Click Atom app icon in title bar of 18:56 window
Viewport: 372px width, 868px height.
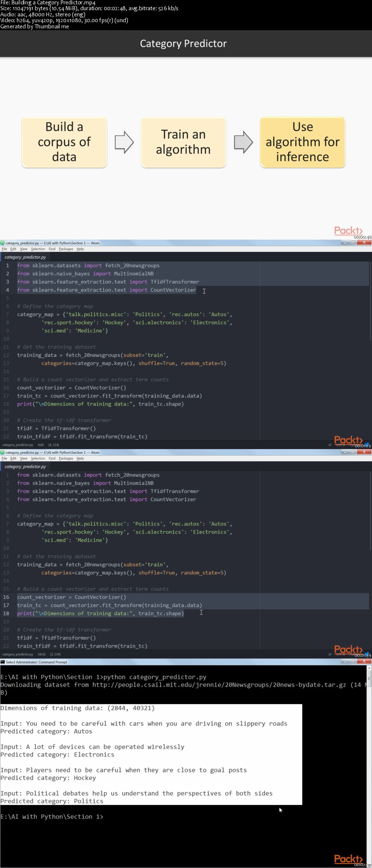(x=3, y=452)
